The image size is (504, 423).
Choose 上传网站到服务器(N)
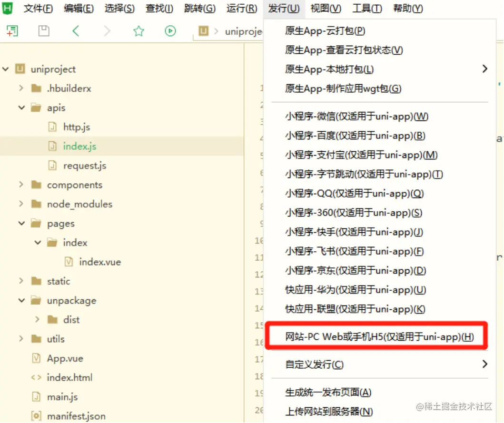click(380, 412)
